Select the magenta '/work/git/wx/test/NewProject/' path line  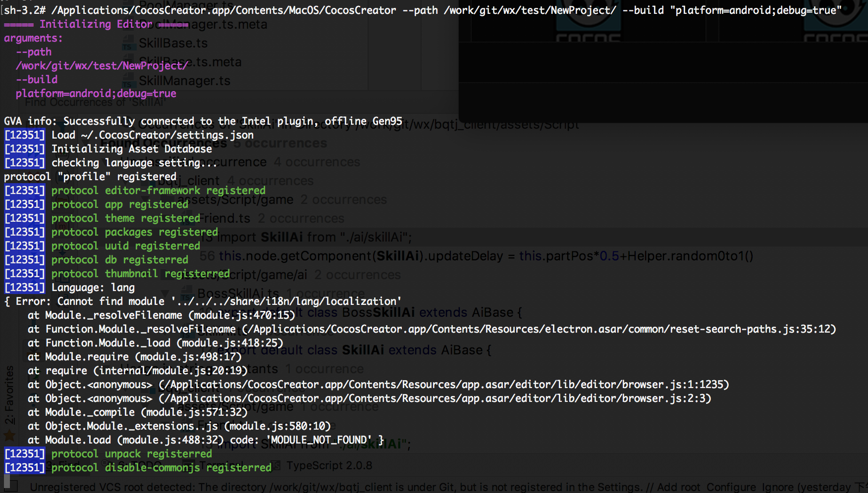coord(102,66)
